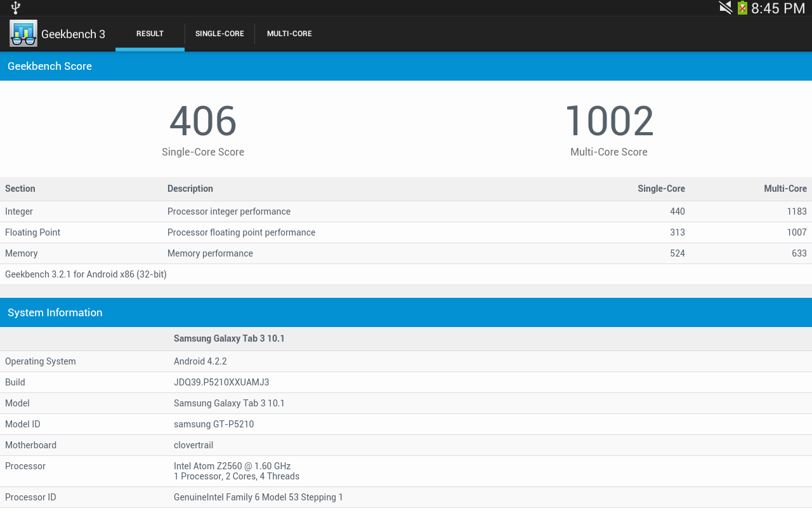Viewport: 812px width, 508px height.
Task: Select the Operating System row
Action: click(406, 361)
